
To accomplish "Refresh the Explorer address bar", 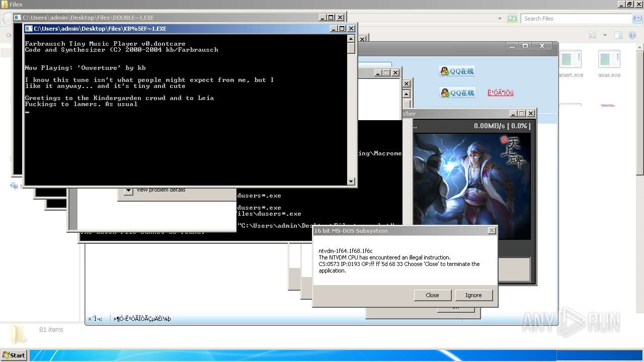I will [512, 19].
